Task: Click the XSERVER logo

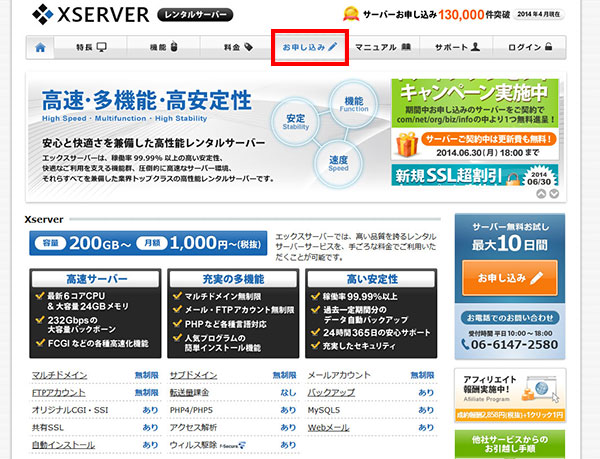Action: (x=91, y=15)
